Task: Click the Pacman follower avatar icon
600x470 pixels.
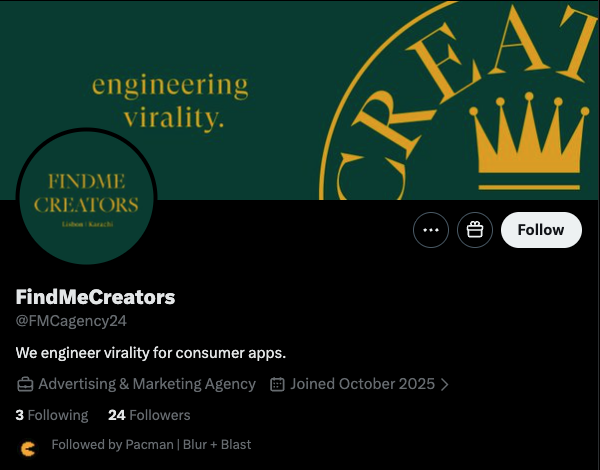Action: click(27, 446)
